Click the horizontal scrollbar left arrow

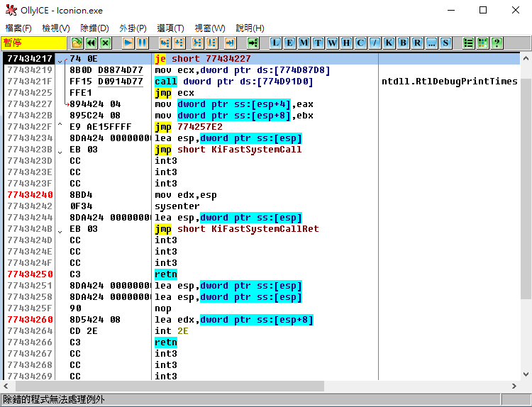coord(6,386)
